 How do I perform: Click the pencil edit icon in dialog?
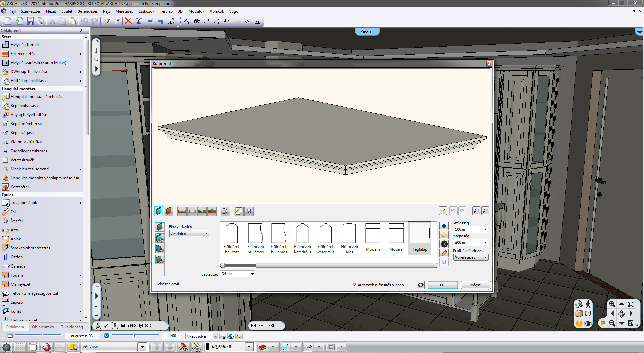444,253
